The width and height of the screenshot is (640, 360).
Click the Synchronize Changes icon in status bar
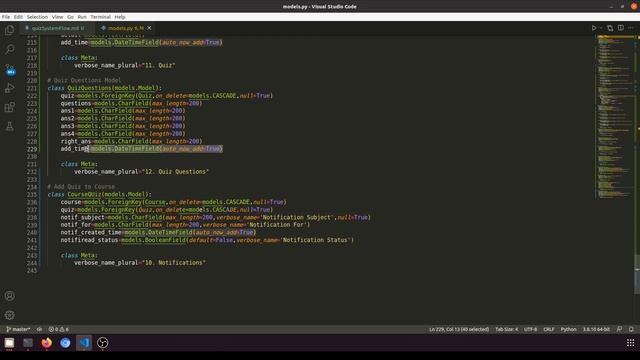coord(39,329)
